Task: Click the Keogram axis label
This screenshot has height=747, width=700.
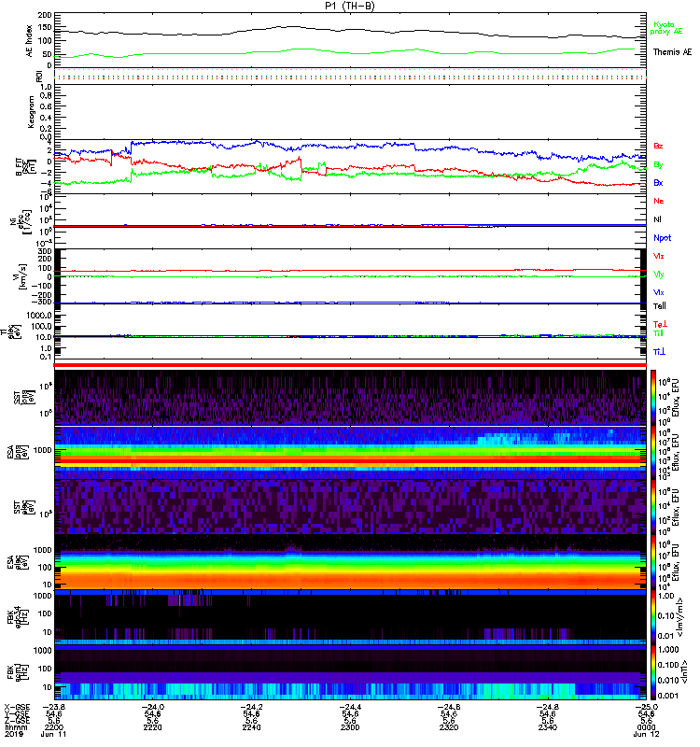Action: (31, 111)
